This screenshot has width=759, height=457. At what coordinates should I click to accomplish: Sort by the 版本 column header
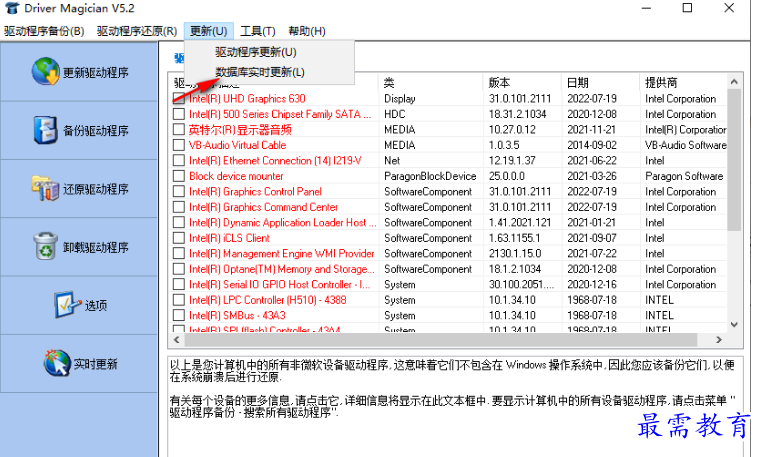[522, 83]
